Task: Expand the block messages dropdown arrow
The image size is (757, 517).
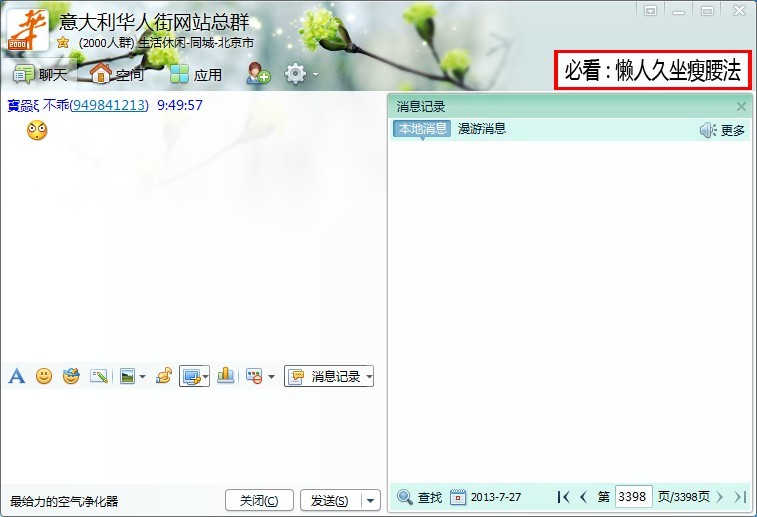Action: 271,377
